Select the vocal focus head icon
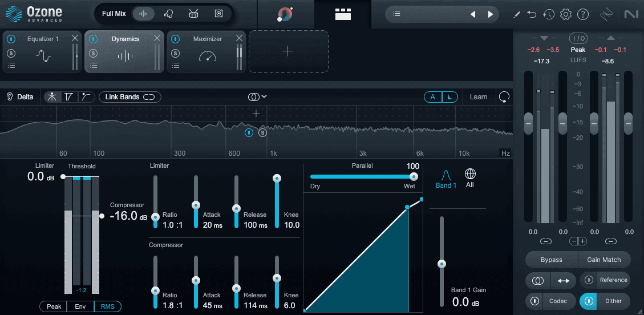The image size is (644, 315). pyautogui.click(x=168, y=14)
